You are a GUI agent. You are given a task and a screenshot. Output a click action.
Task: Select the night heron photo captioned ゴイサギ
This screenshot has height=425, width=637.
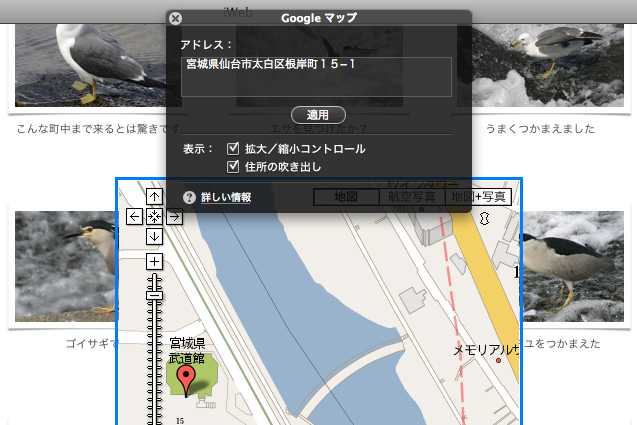click(x=65, y=266)
